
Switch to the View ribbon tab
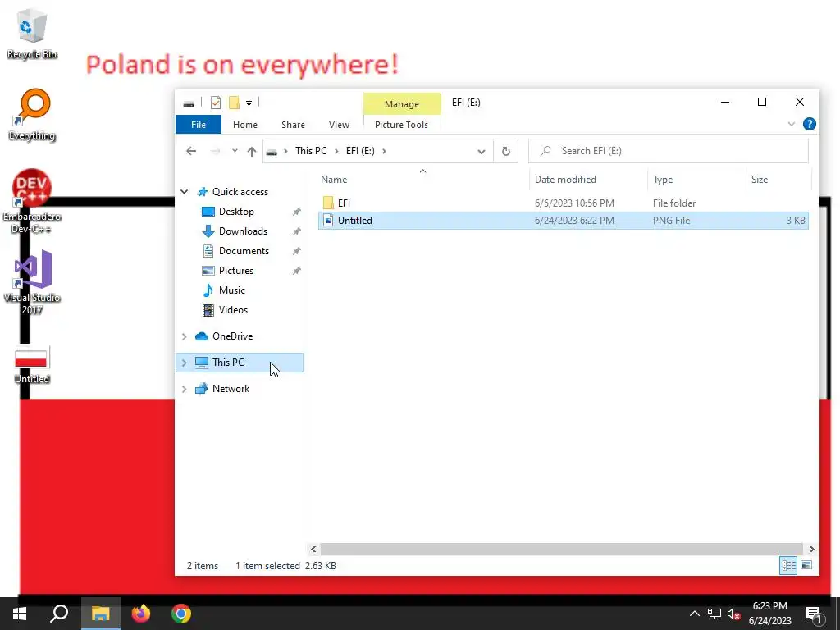(x=339, y=125)
